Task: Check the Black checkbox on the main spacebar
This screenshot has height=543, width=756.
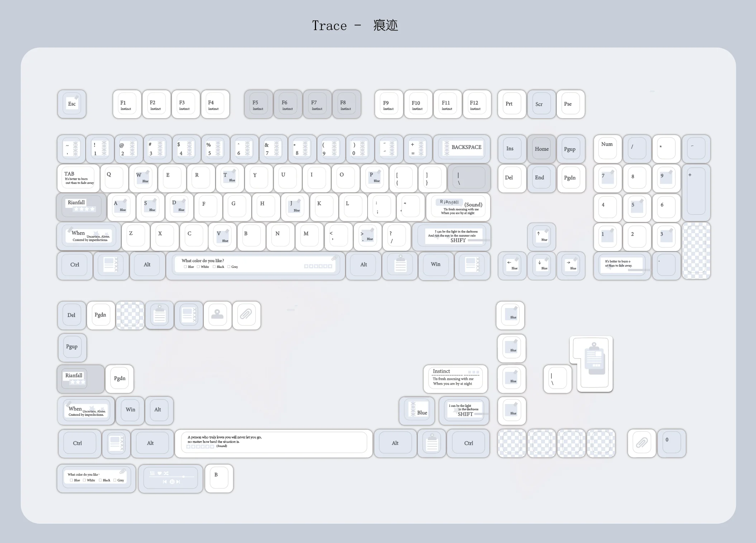Action: tap(214, 267)
